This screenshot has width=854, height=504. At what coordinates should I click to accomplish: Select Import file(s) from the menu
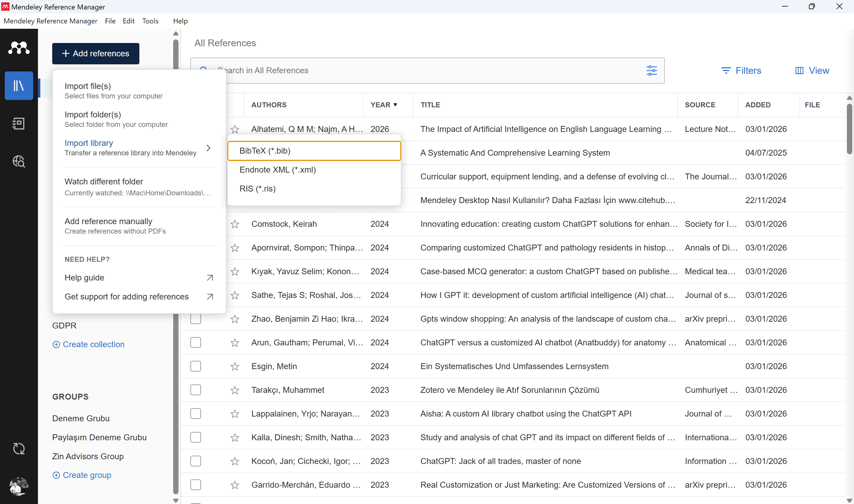coord(139,91)
